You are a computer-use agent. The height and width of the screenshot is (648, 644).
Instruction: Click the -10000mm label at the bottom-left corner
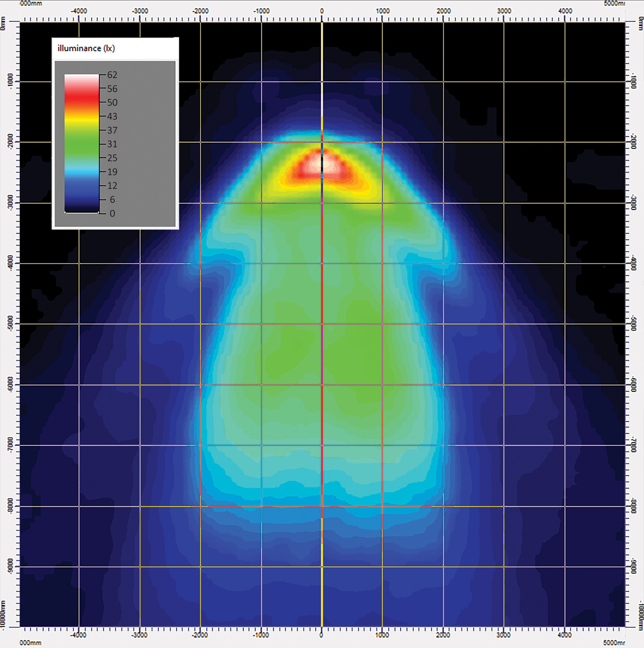(x=3, y=615)
